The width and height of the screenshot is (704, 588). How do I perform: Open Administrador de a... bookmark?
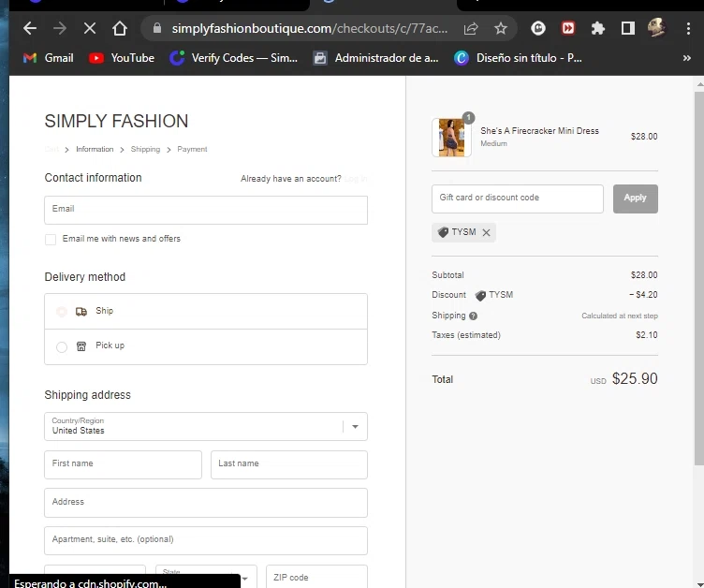click(375, 58)
